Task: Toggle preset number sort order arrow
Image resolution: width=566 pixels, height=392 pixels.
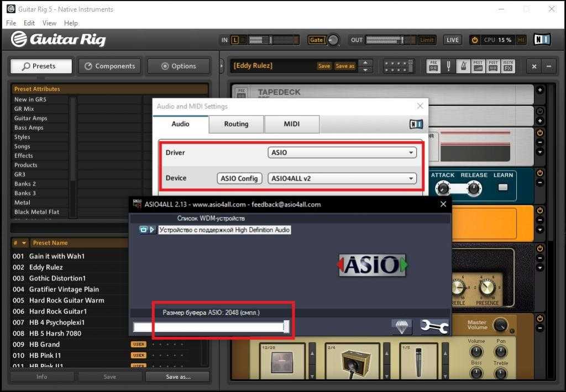Action: pyautogui.click(x=24, y=243)
